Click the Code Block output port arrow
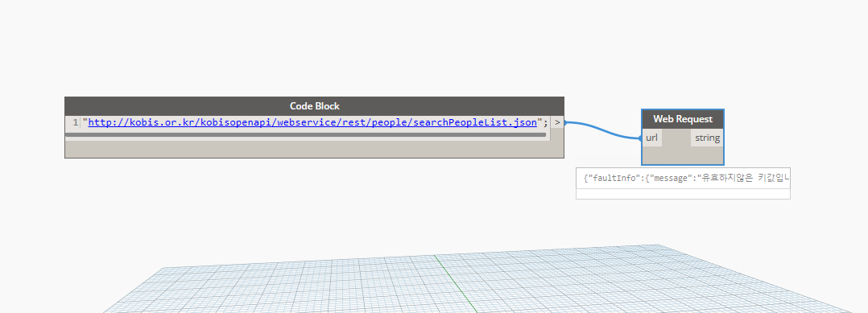 557,122
